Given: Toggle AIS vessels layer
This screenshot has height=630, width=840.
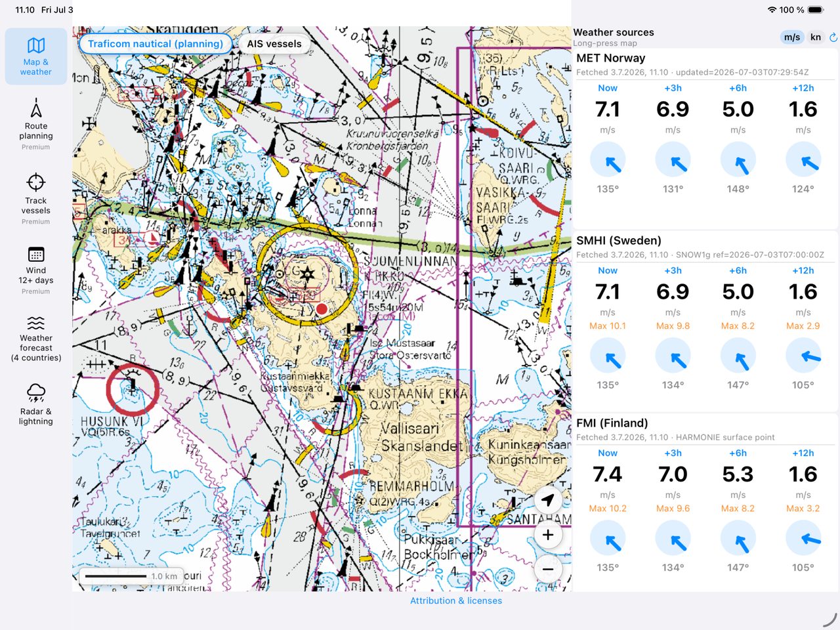Looking at the screenshot, I should [274, 44].
